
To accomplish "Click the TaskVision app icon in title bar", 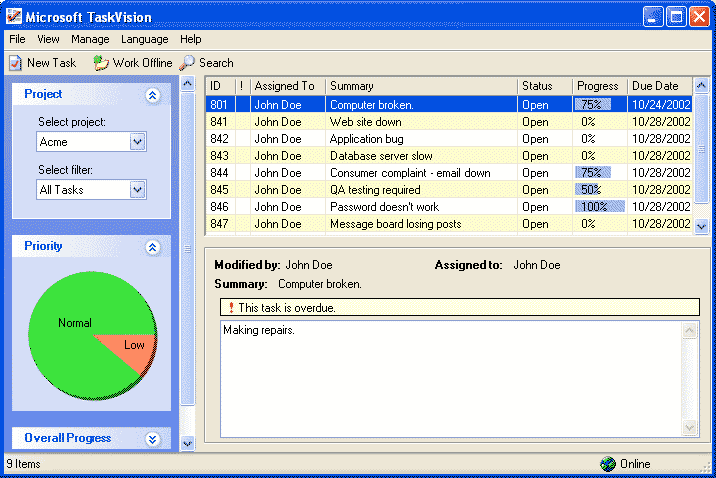I will (x=14, y=16).
